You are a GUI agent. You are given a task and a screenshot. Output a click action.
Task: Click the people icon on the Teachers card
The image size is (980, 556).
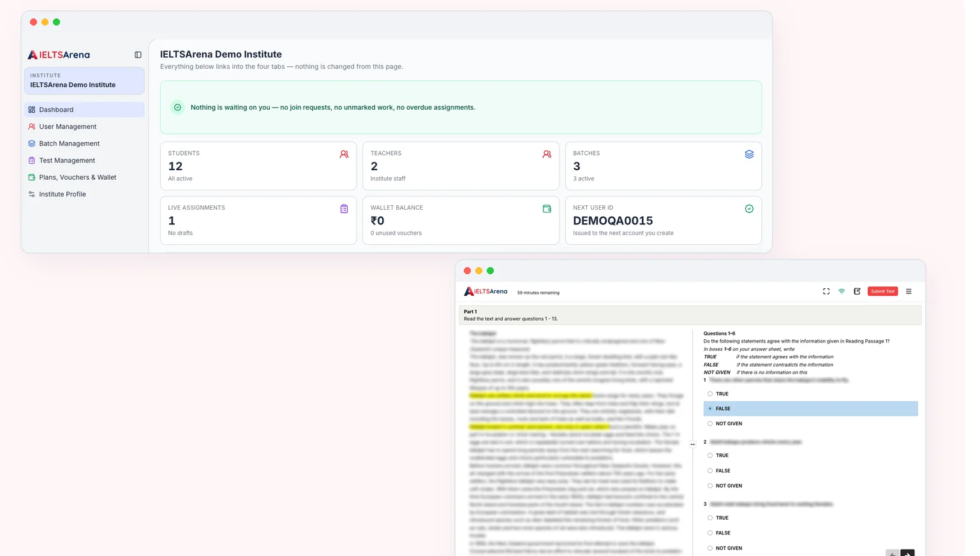[547, 154]
